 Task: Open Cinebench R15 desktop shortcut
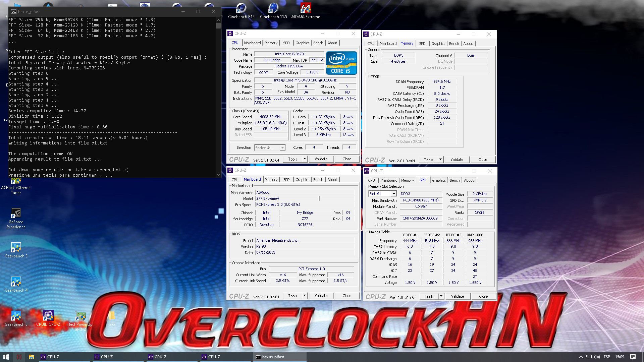click(241, 11)
